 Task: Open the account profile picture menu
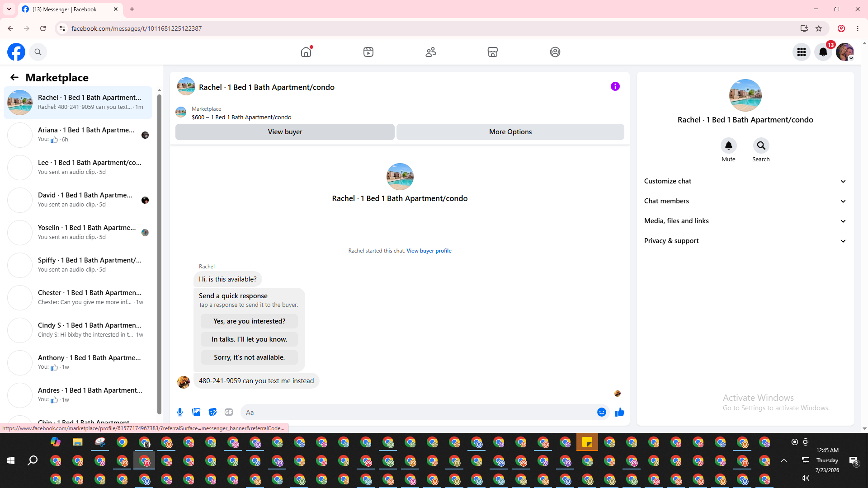[845, 52]
